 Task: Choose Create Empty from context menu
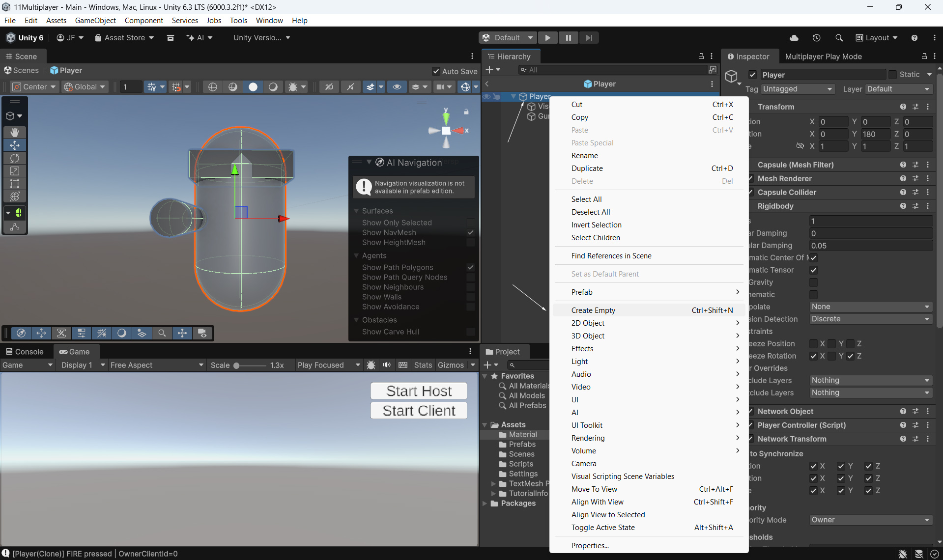click(x=593, y=310)
